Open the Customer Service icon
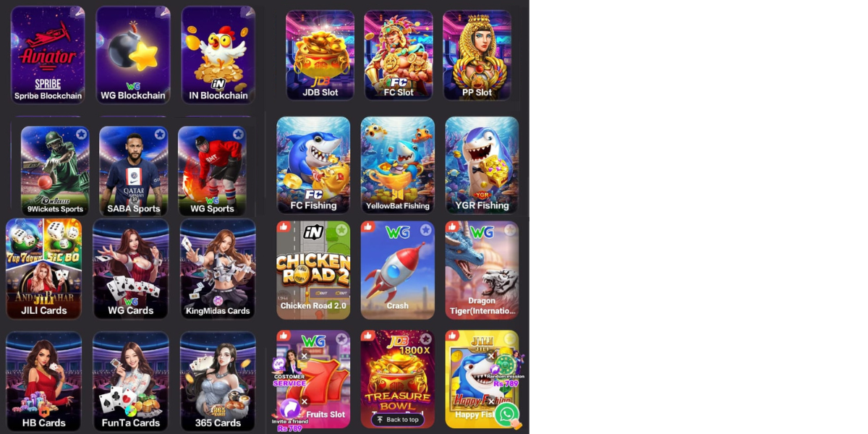This screenshot has width=868, height=434. coord(289,367)
